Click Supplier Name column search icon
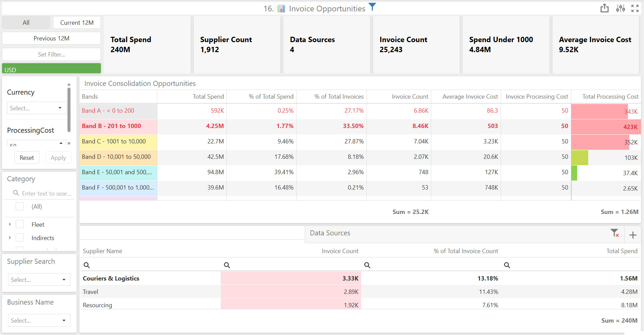Viewport: 644px width, 335px height. point(87,265)
